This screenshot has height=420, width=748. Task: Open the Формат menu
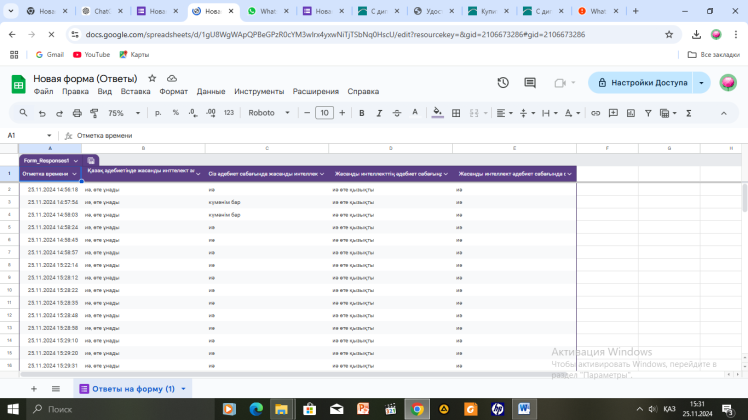click(173, 91)
